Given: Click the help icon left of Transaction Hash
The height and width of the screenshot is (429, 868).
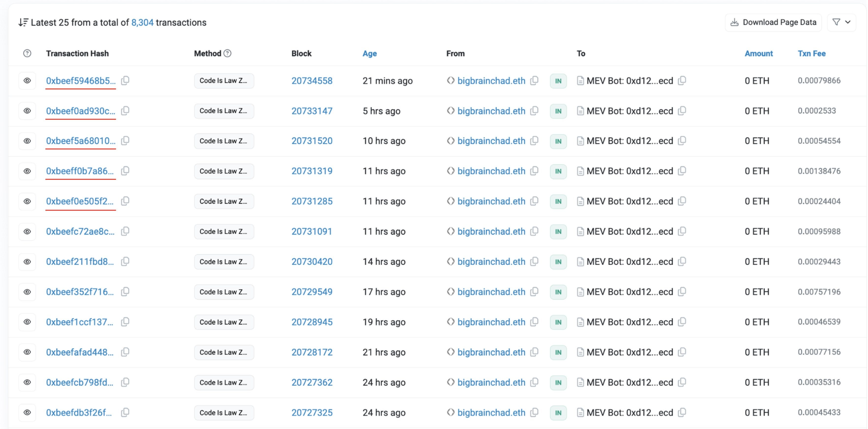Looking at the screenshot, I should 27,53.
